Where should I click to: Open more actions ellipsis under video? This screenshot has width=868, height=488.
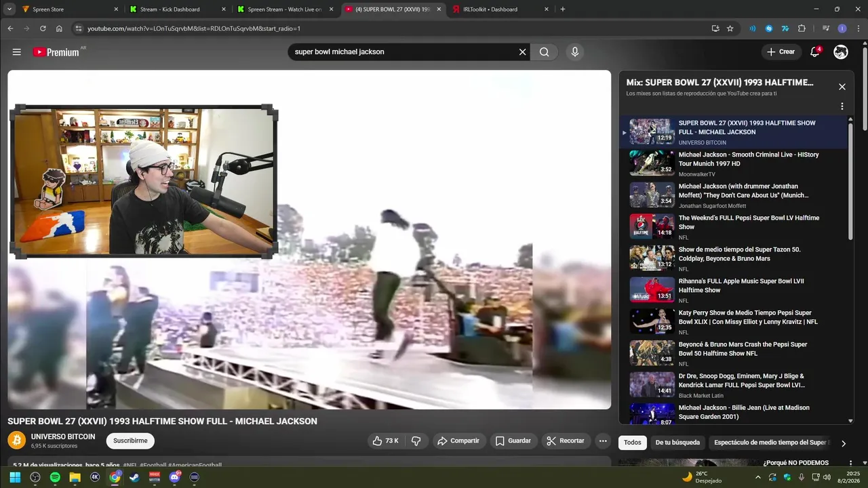pos(602,441)
